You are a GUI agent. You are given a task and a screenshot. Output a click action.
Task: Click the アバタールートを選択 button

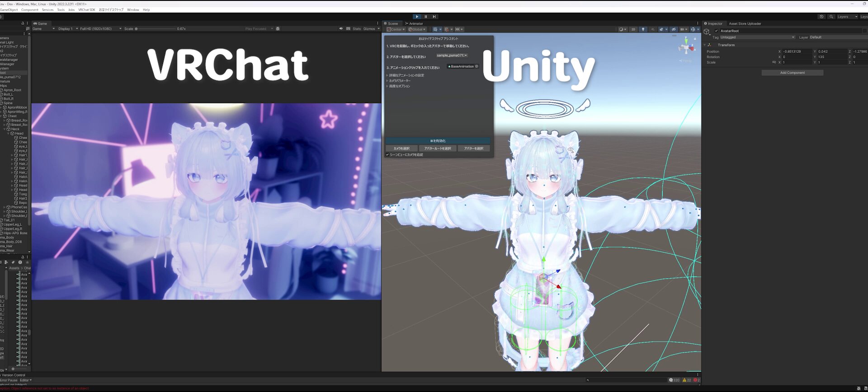coord(438,149)
